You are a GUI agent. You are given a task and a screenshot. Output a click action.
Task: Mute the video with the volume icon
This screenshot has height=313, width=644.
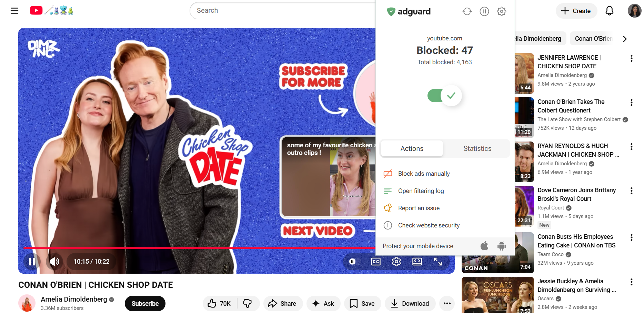pyautogui.click(x=54, y=262)
